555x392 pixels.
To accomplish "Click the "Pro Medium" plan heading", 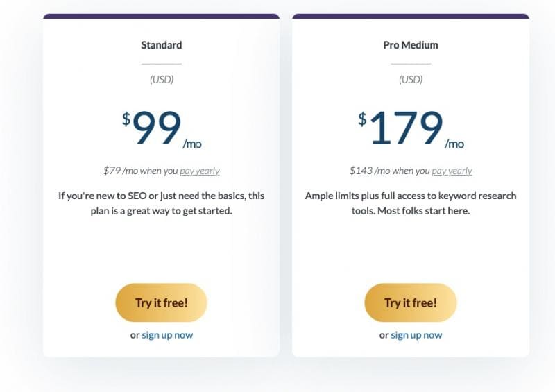I will [x=411, y=45].
